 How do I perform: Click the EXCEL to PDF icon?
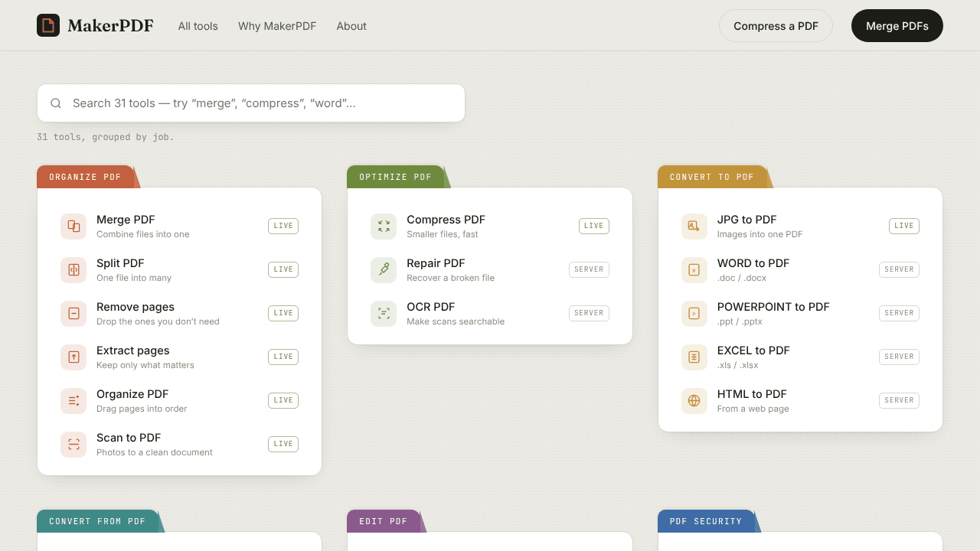click(694, 357)
